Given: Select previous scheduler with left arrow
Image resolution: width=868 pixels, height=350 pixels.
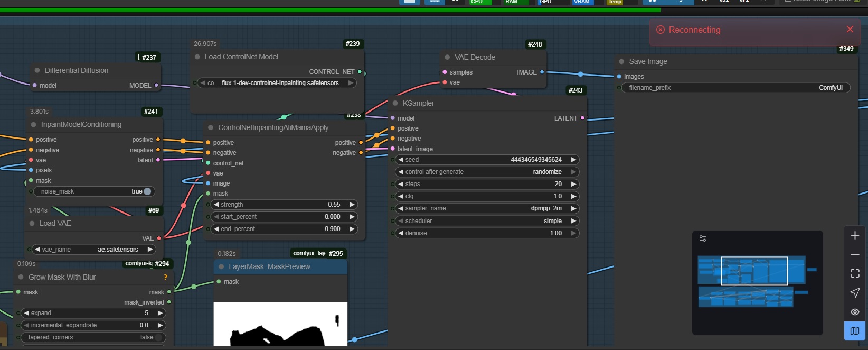Looking at the screenshot, I should pos(401,221).
